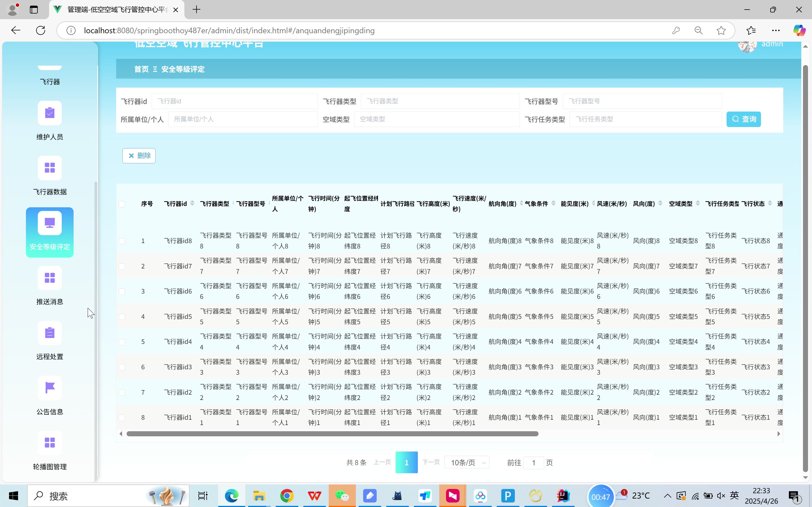This screenshot has width=812, height=507.
Task: Open the 飞行器数据 sidebar icon
Action: [50, 168]
